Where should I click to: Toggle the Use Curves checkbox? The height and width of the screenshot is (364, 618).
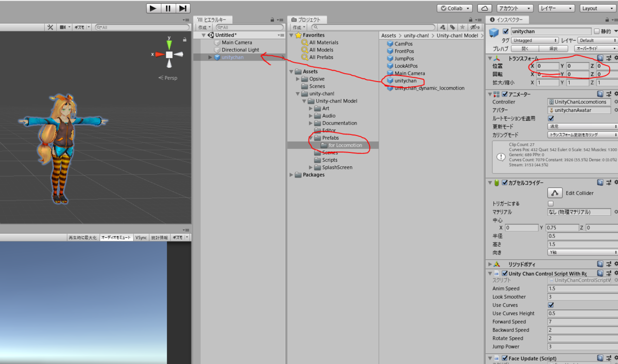[x=551, y=305]
